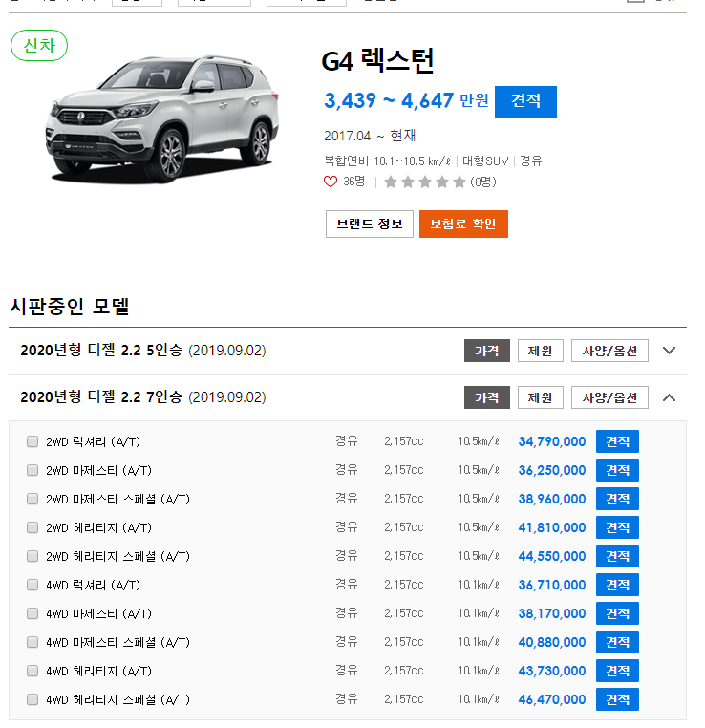
Task: Click the G4 렉스턴 title heading
Action: click(377, 60)
